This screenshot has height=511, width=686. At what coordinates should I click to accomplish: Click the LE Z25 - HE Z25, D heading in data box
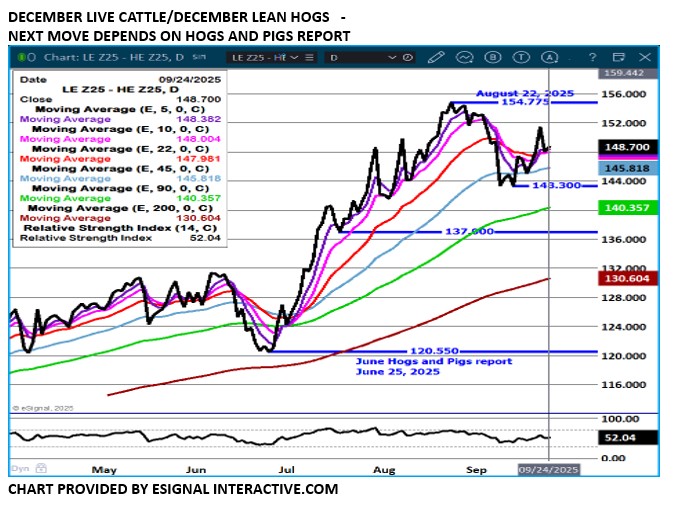120,90
